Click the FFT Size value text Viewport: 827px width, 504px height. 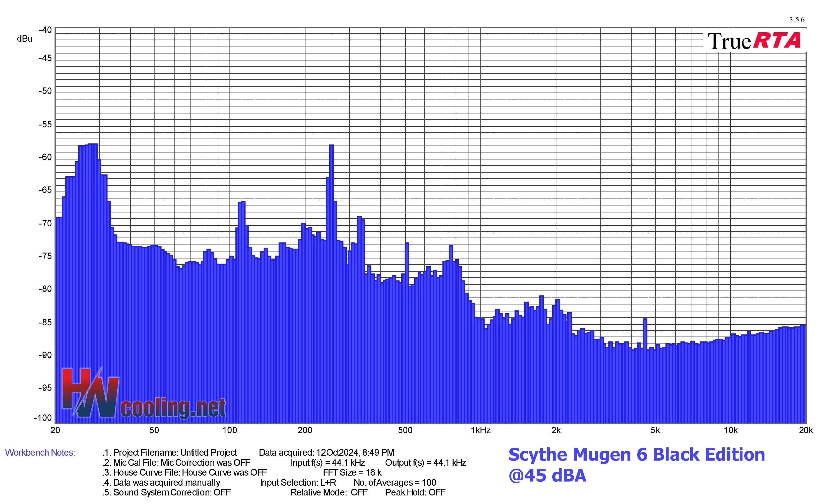(352, 472)
